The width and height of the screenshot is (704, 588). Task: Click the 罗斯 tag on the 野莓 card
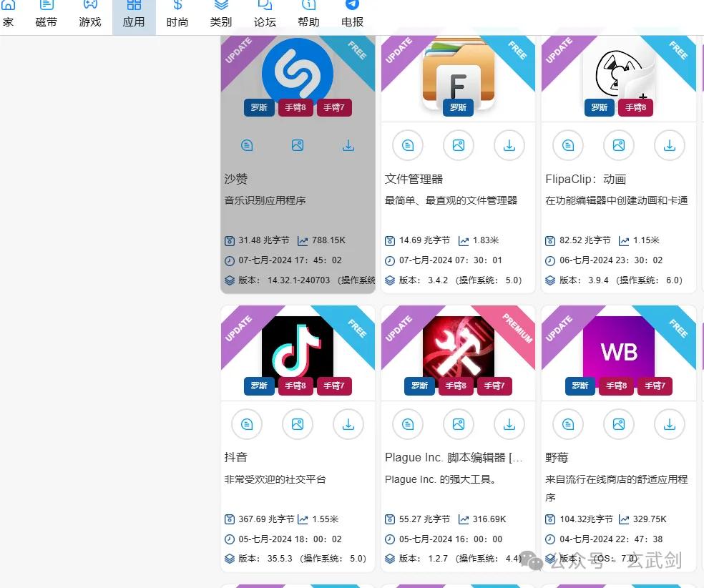[x=580, y=386]
